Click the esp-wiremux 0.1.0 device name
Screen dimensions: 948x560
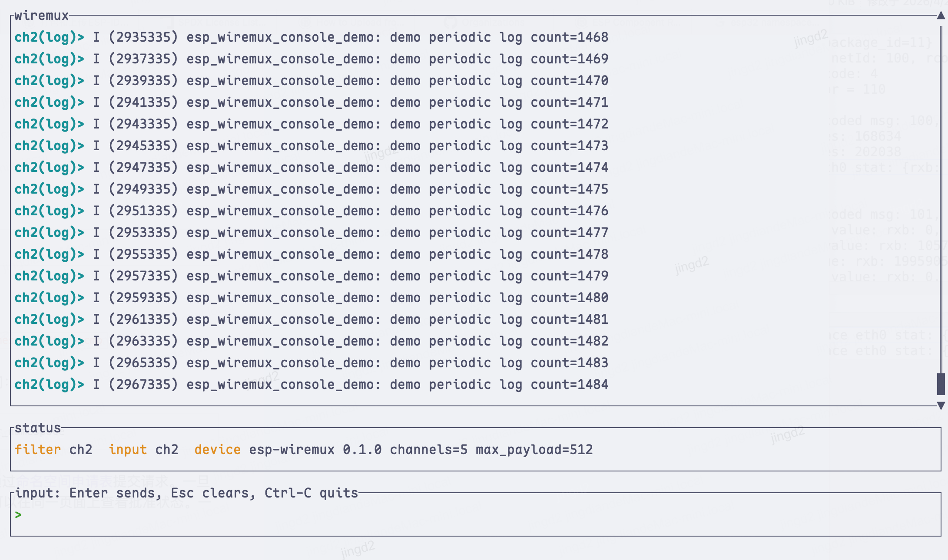[315, 450]
